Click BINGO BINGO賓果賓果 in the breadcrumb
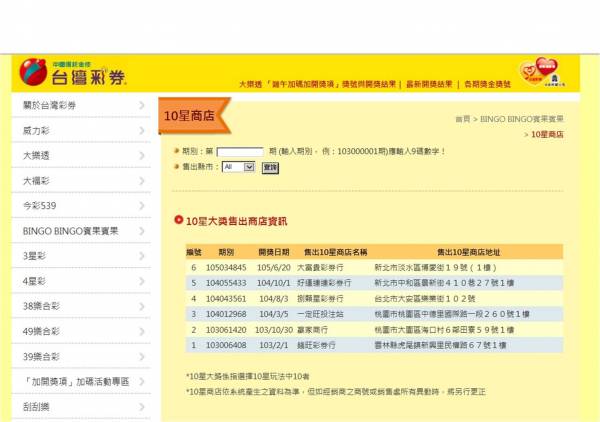 tap(522, 119)
